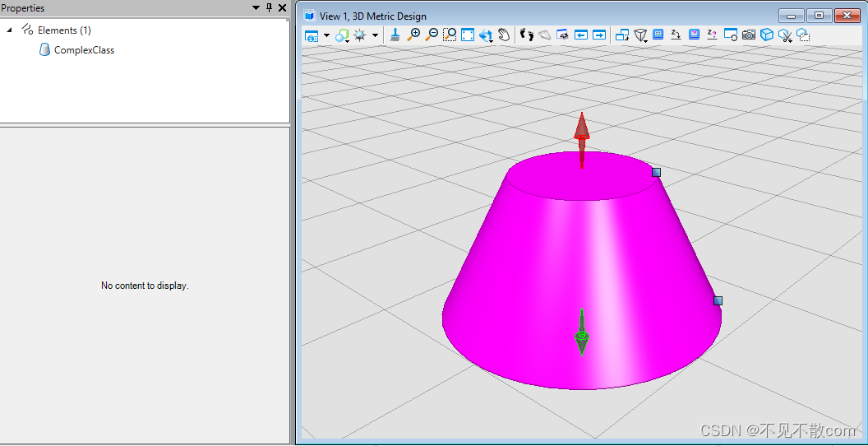
Task: Select the Pan View hand tool
Action: [x=504, y=35]
